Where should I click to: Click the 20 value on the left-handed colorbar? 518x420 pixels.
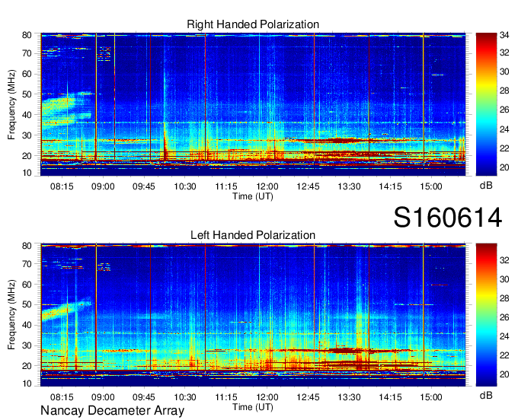pyautogui.click(x=504, y=374)
